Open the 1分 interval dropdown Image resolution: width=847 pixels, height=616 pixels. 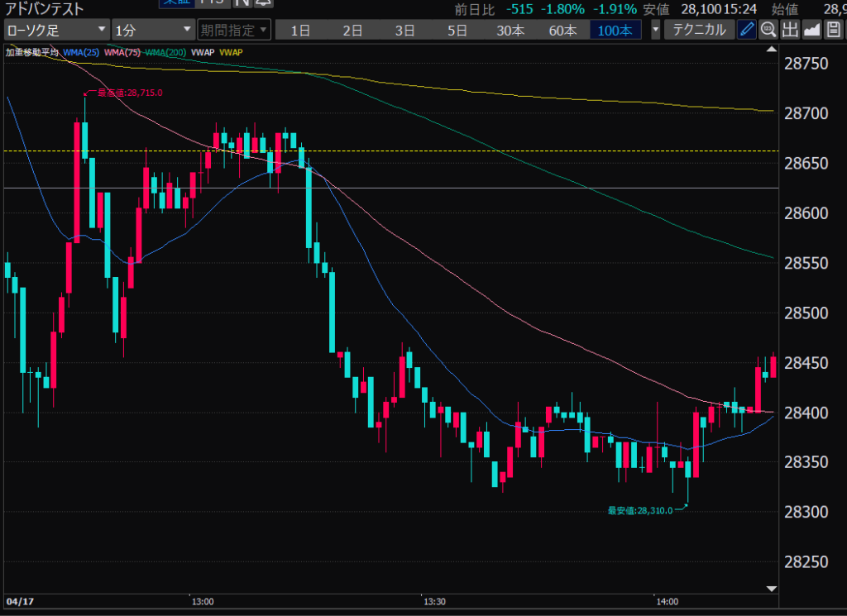[x=153, y=30]
